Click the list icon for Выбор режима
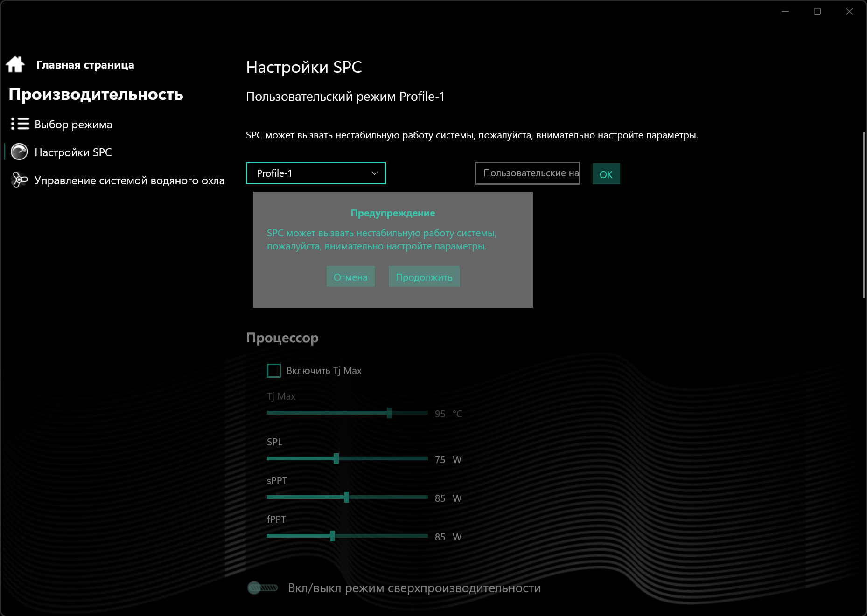867x616 pixels. click(20, 124)
